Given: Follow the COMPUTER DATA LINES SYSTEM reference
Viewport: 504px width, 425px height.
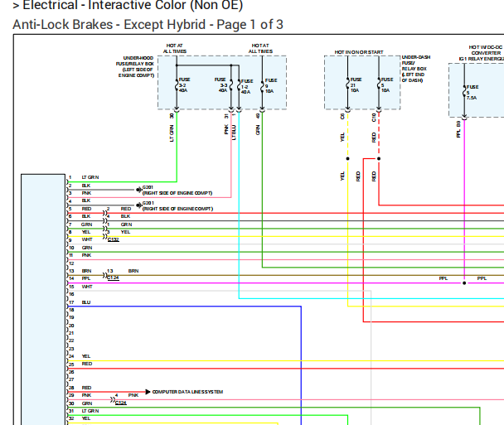Looking at the screenshot, I should click(187, 392).
